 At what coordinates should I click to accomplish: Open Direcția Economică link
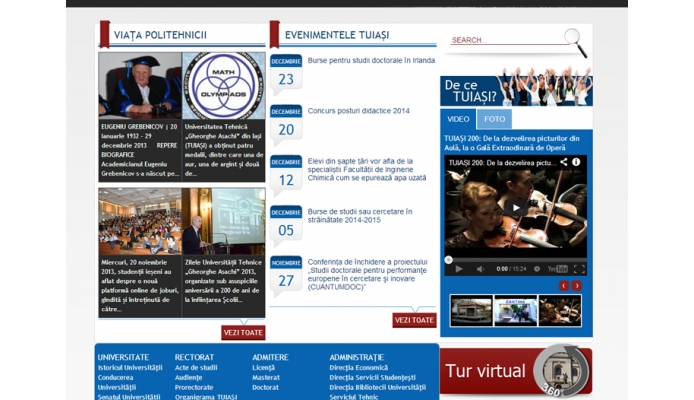point(359,368)
